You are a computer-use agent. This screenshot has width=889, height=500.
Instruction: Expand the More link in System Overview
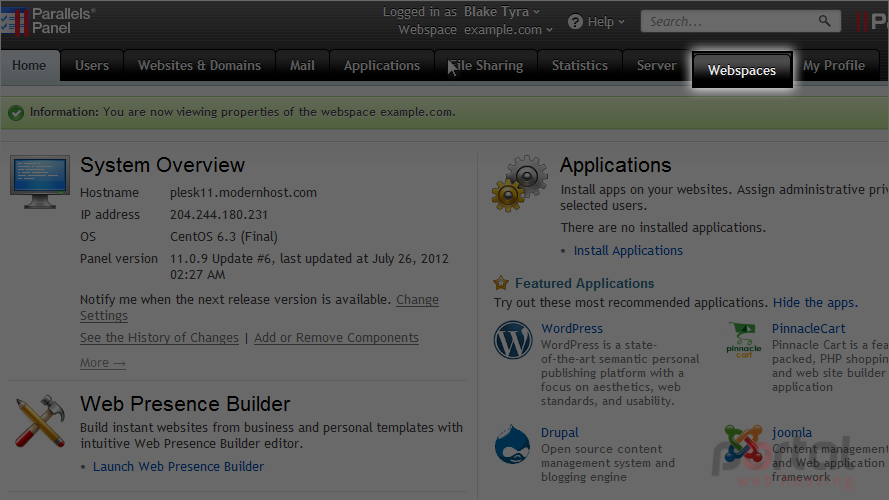pyautogui.click(x=103, y=363)
